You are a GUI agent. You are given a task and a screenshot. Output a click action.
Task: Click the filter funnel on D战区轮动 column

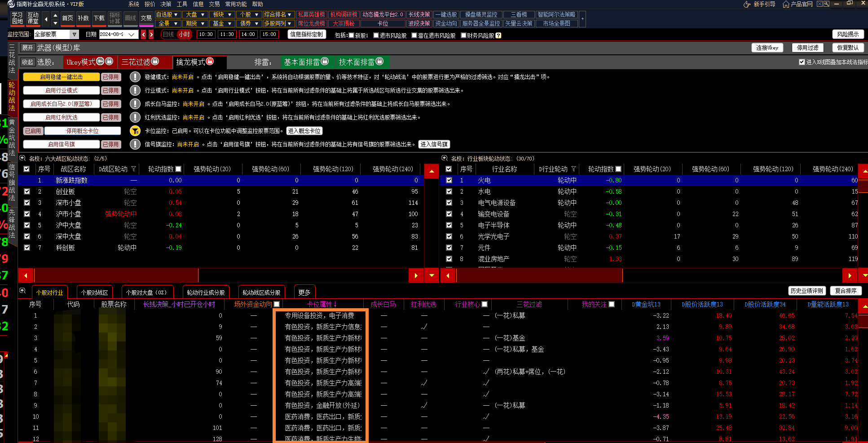coord(133,169)
